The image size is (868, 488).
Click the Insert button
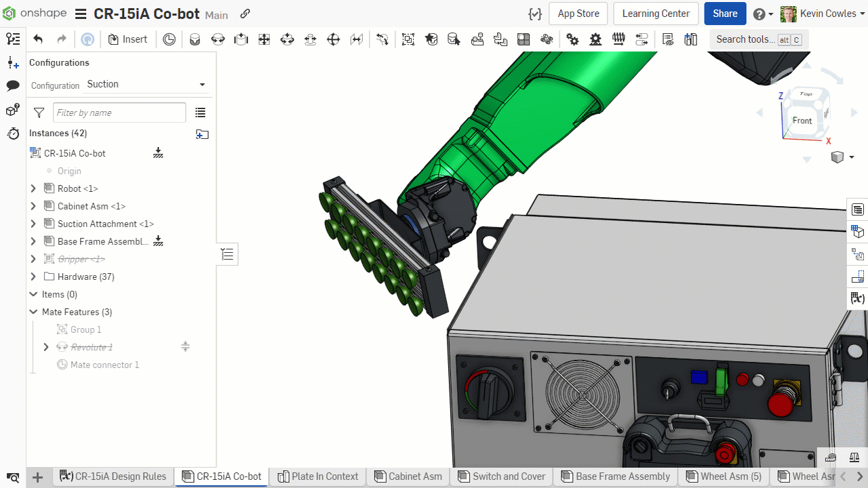[127, 39]
